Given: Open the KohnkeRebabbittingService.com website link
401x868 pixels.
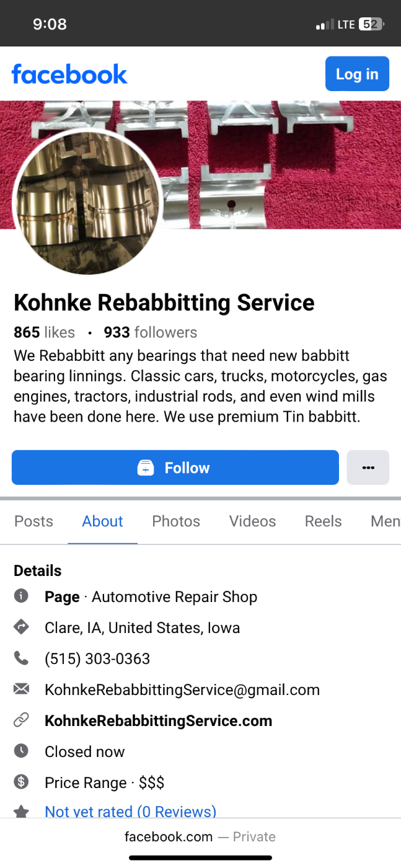Looking at the screenshot, I should 158,721.
